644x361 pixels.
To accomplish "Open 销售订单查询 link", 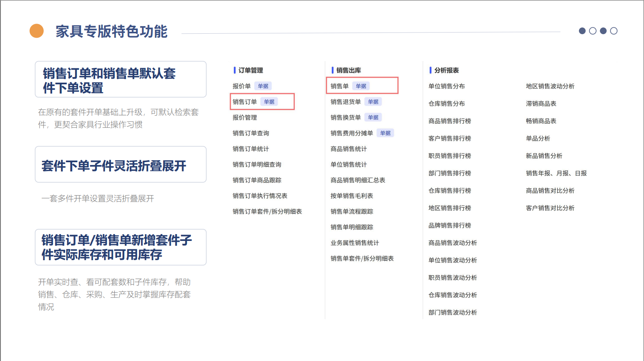I will tap(251, 133).
